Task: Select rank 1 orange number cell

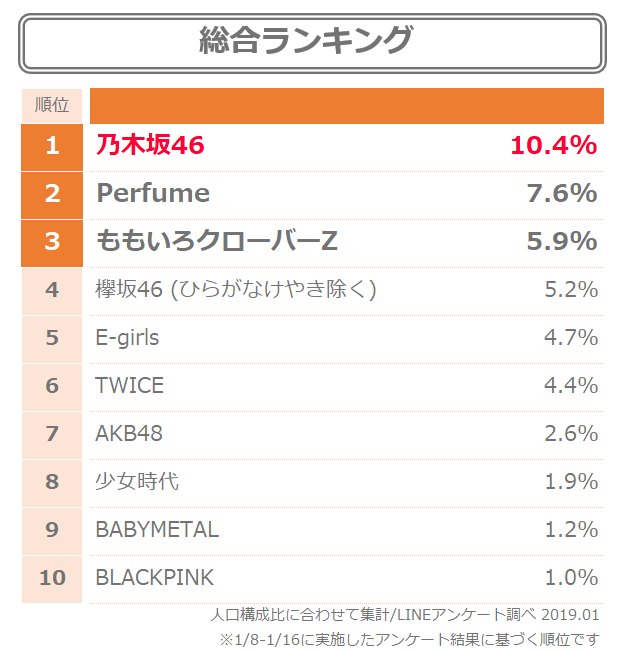Action: coord(52,147)
